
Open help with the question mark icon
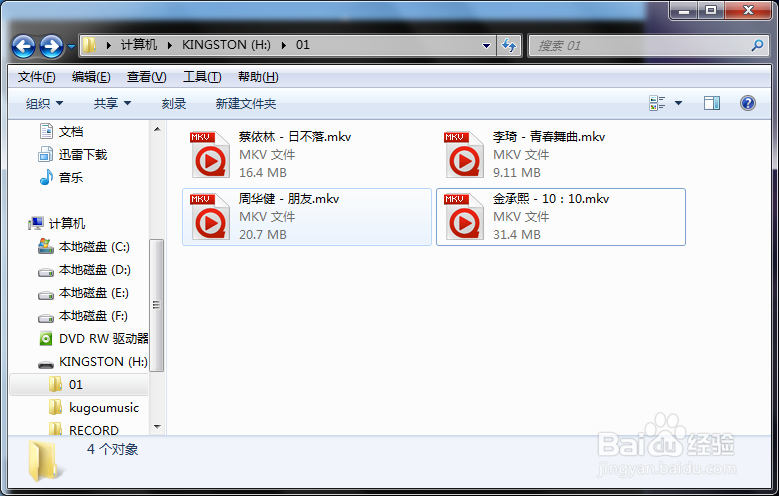click(748, 103)
